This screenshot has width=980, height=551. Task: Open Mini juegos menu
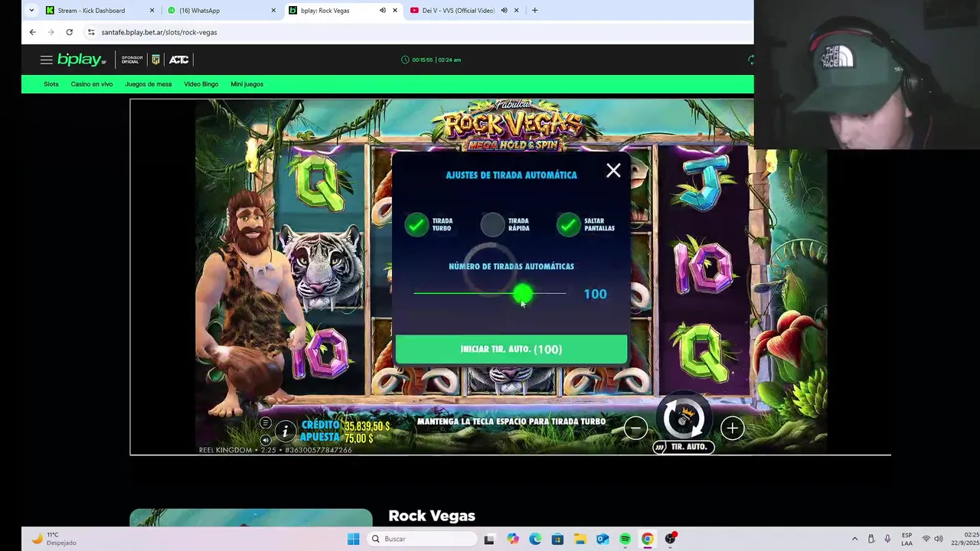[x=247, y=84]
